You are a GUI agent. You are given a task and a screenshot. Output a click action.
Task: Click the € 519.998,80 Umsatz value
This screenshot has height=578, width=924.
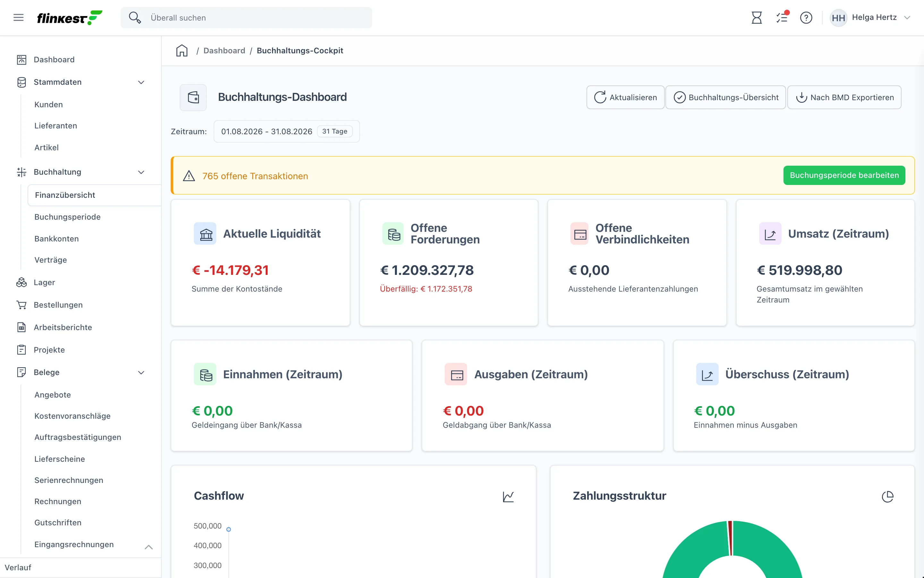tap(800, 270)
